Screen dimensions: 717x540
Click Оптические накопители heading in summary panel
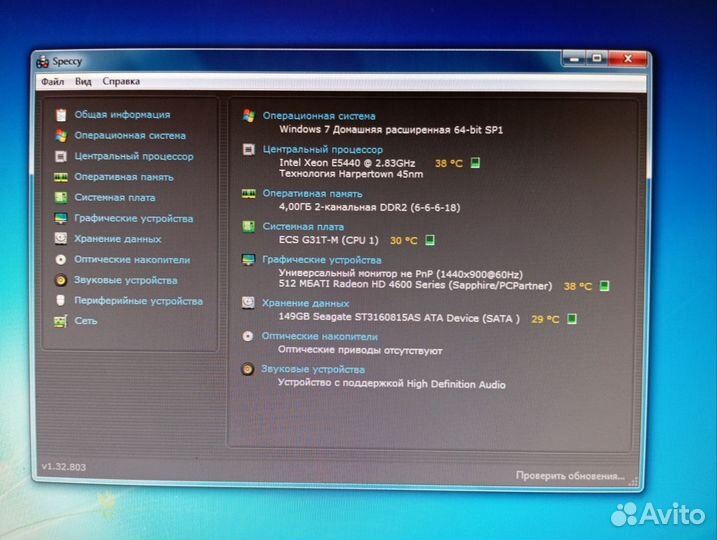click(320, 337)
